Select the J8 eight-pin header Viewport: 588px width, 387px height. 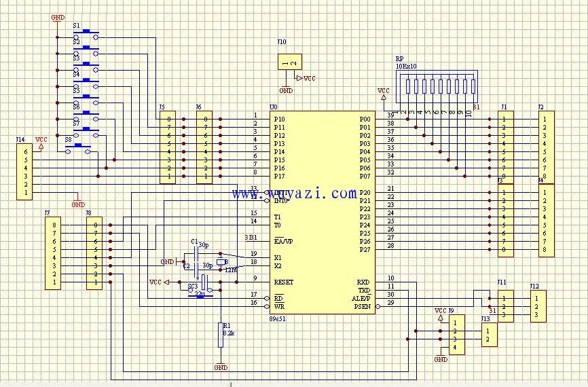[x=94, y=253]
